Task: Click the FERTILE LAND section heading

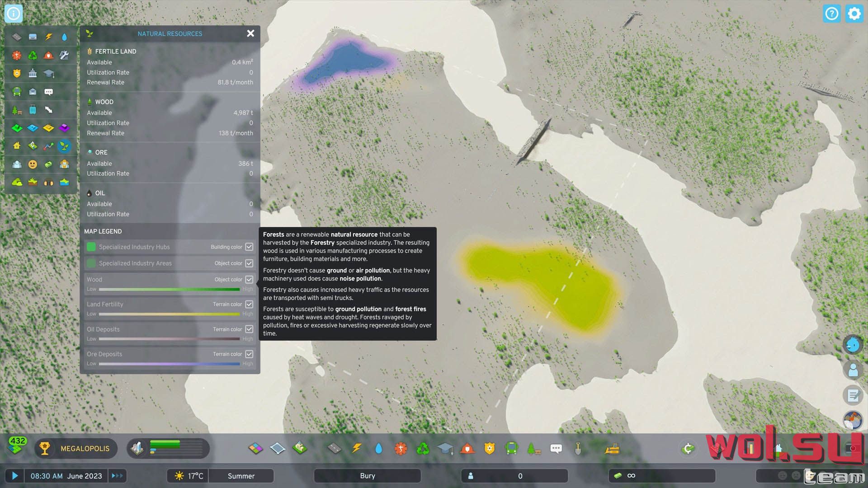Action: (x=116, y=52)
